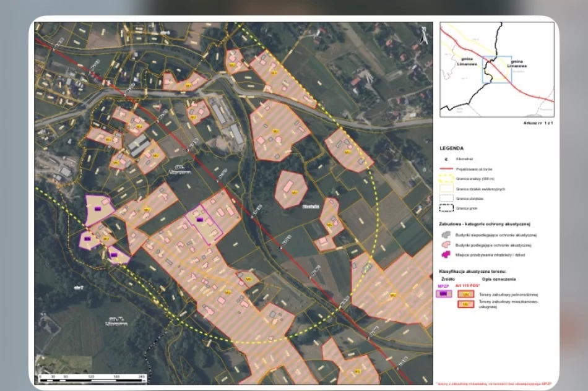This screenshot has height=391, width=588.
Task: Click the Granica działek ewidencyjnych box symbol
Action: click(x=446, y=189)
